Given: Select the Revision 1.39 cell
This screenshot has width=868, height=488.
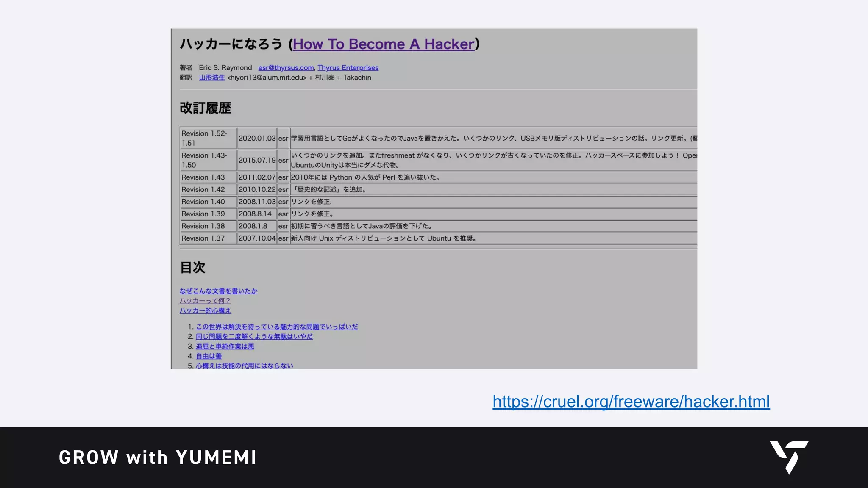Looking at the screenshot, I should point(209,214).
